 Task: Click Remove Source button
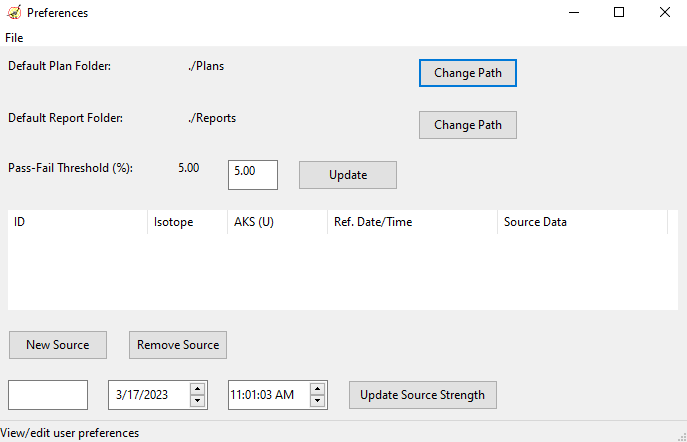click(x=178, y=345)
